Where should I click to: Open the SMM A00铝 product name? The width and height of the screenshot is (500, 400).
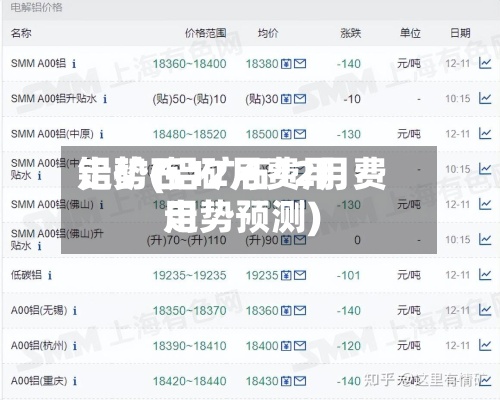[x=38, y=63]
